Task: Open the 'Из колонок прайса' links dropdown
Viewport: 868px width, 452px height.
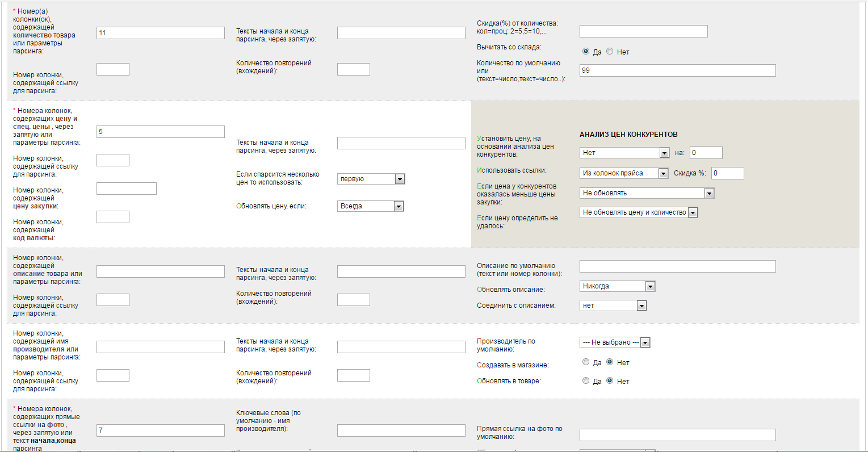Action: click(623, 173)
